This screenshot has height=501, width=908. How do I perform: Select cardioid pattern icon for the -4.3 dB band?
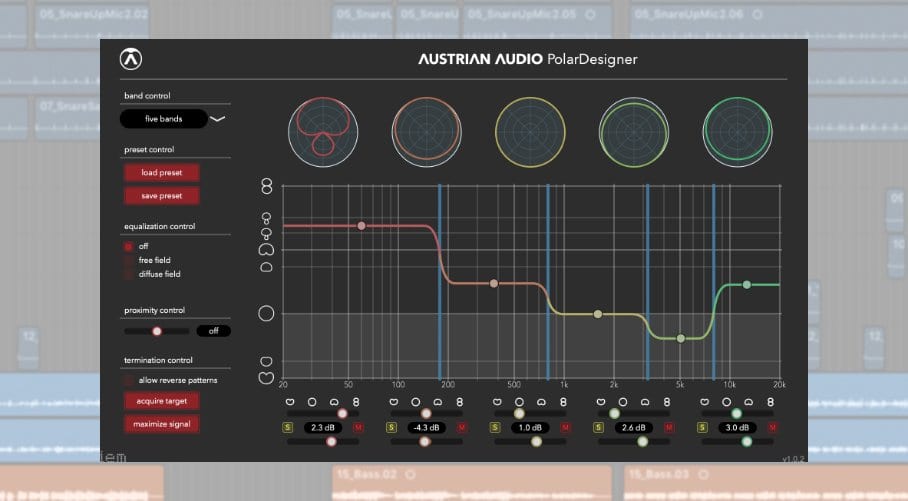pyautogui.click(x=438, y=401)
